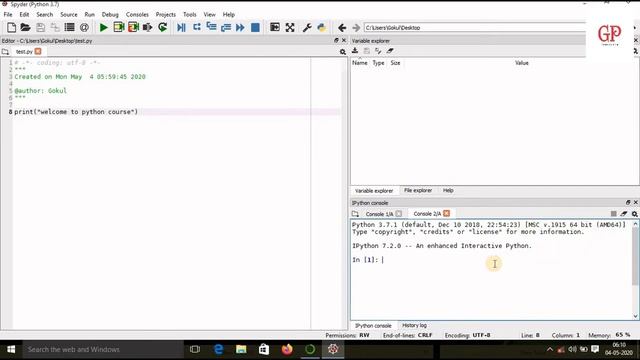This screenshot has height=360, width=640.
Task: Open the Tools menu
Action: click(189, 14)
